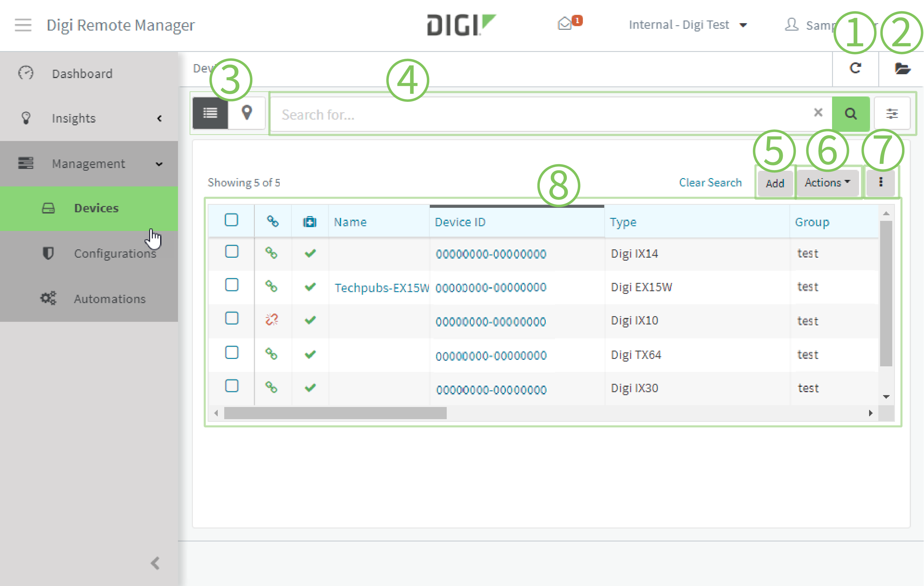Collapse the sidebar with bottom arrow

tap(155, 563)
